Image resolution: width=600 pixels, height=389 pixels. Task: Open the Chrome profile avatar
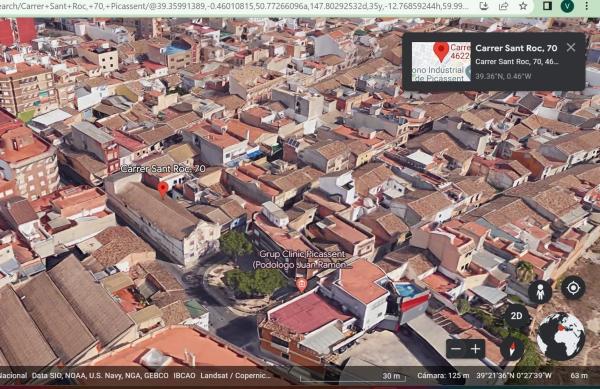[x=567, y=6]
